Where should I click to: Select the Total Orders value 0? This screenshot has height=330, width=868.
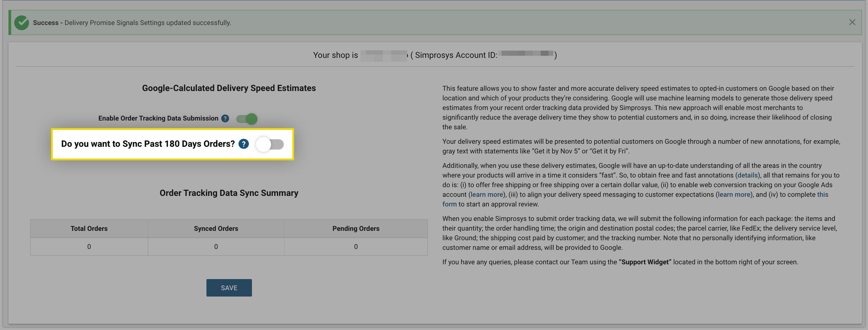pos(89,247)
